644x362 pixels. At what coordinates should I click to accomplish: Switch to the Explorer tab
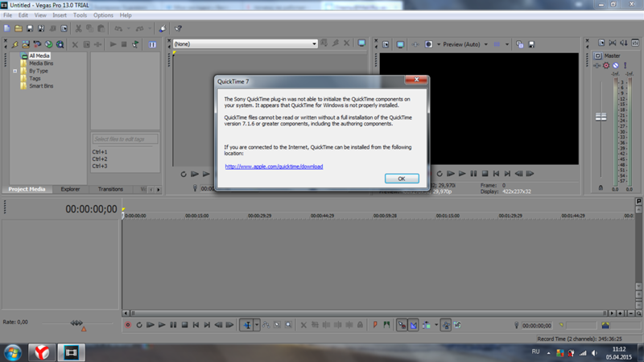(70, 189)
